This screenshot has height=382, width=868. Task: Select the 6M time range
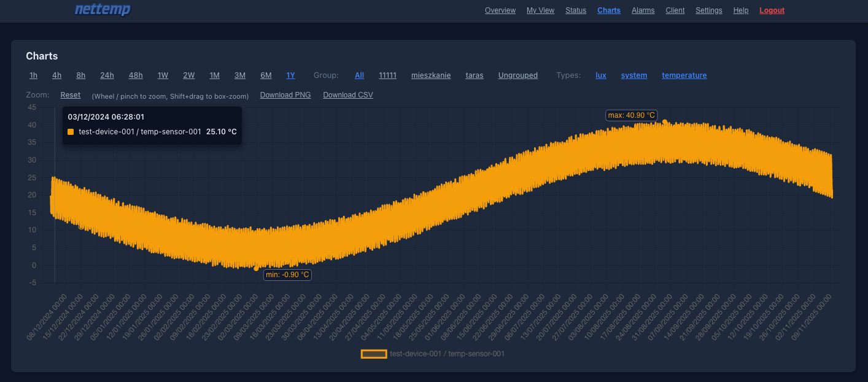pos(266,75)
